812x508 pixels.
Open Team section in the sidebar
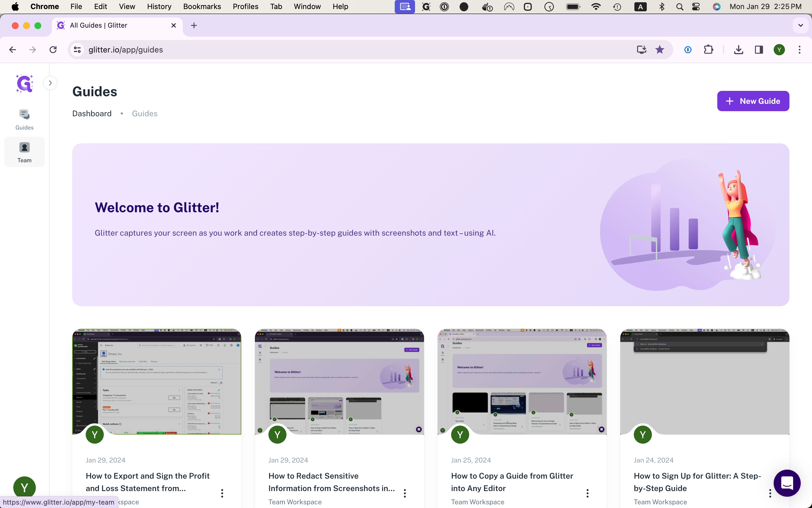[25, 152]
